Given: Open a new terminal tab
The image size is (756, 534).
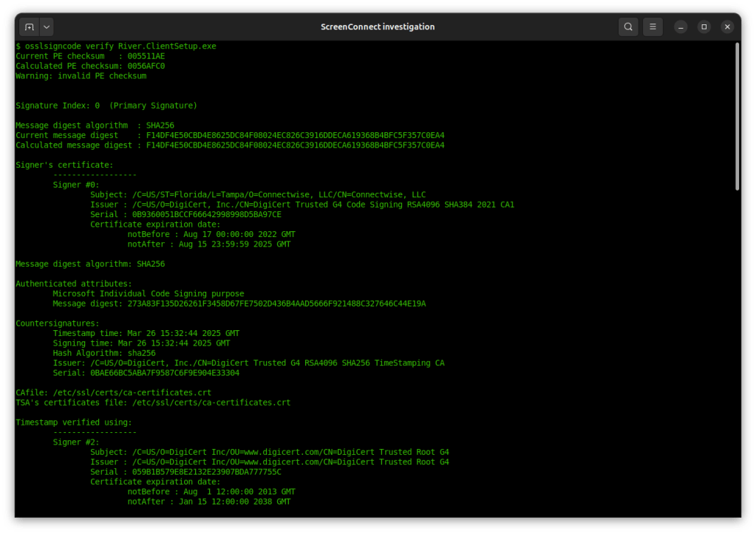Looking at the screenshot, I should pos(29,27).
